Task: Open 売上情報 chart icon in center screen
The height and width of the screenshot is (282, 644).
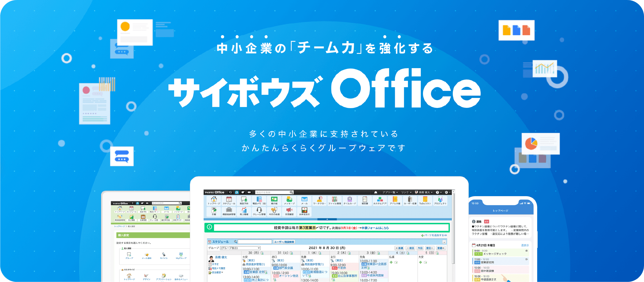Action: 244,211
